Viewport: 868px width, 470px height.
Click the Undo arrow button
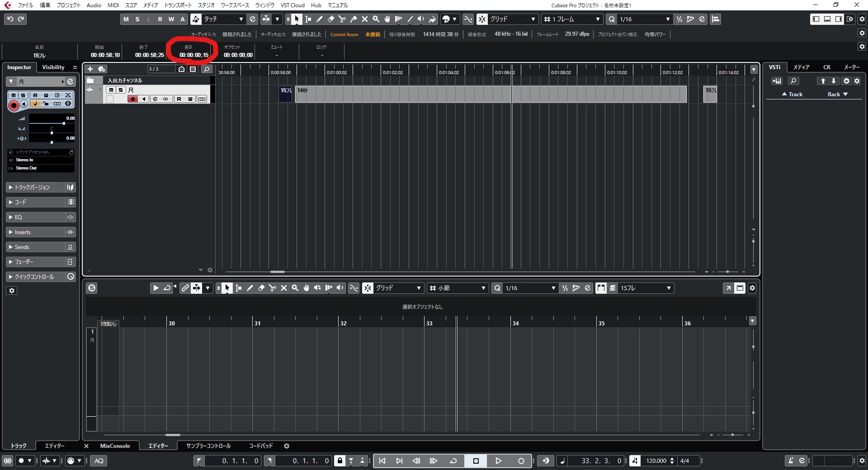10,19
